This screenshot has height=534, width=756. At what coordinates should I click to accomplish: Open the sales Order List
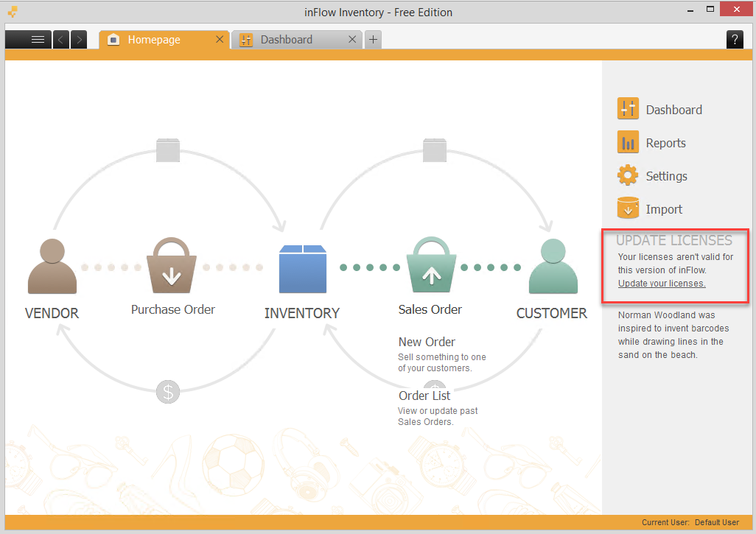tap(424, 396)
